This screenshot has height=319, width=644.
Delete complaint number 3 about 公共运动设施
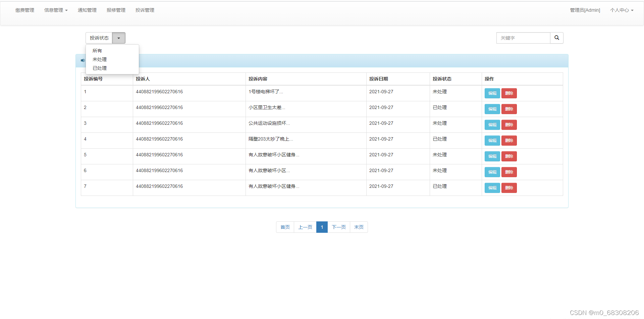[x=509, y=125]
